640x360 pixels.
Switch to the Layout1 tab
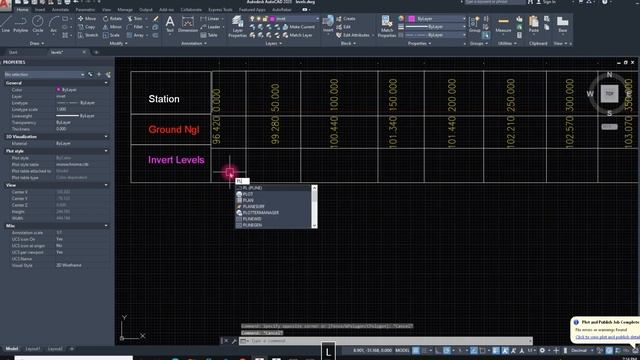[33, 349]
